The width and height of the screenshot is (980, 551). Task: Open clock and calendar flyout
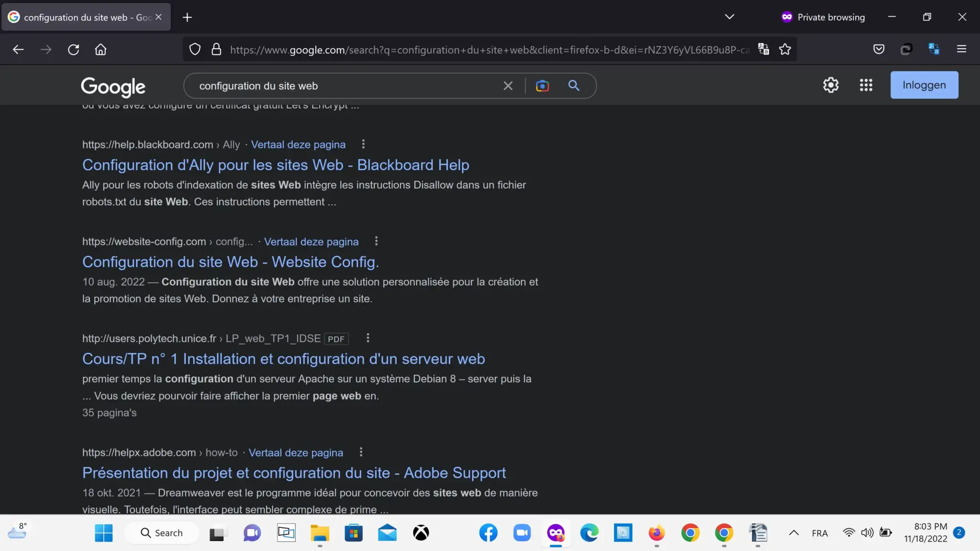click(925, 532)
